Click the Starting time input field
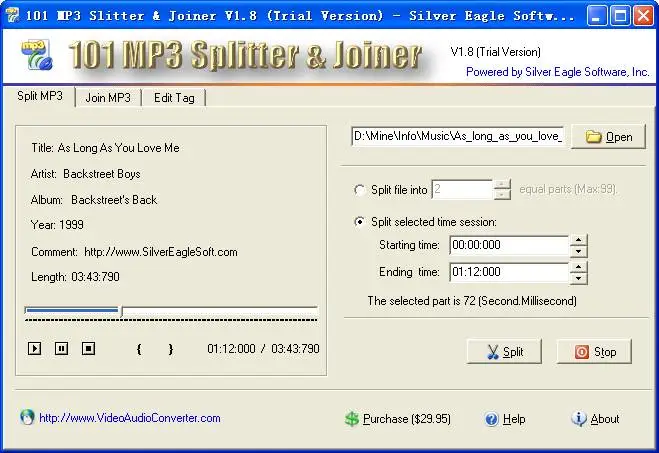This screenshot has width=659, height=453. [x=509, y=245]
